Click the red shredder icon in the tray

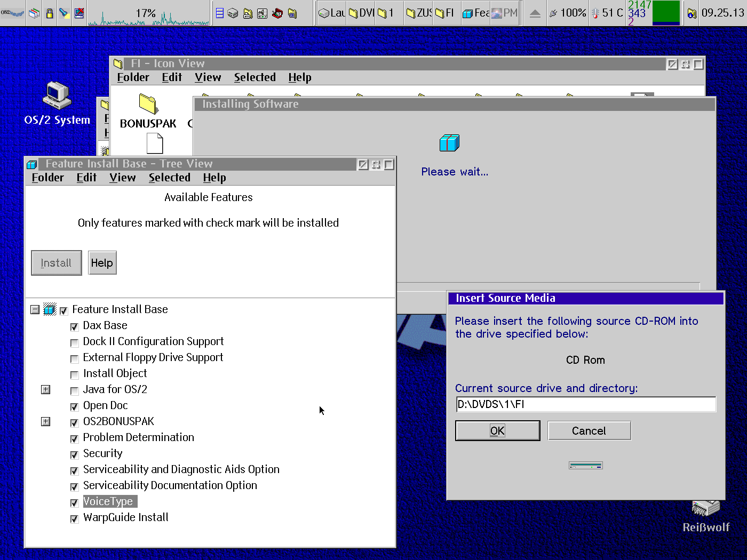click(277, 13)
